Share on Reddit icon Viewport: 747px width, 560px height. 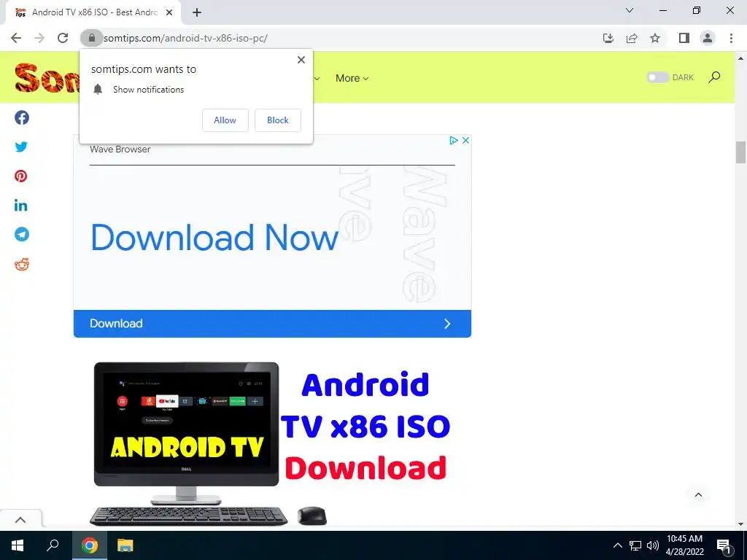21,264
